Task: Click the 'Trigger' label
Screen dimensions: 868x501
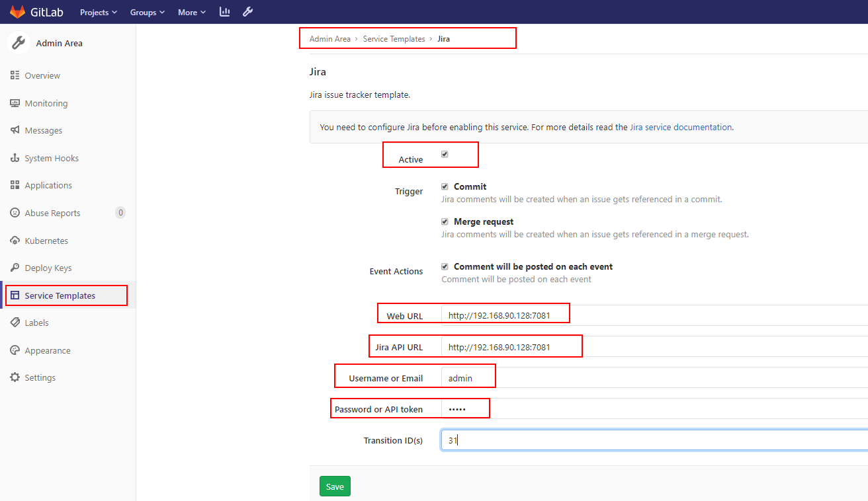Action: 409,191
